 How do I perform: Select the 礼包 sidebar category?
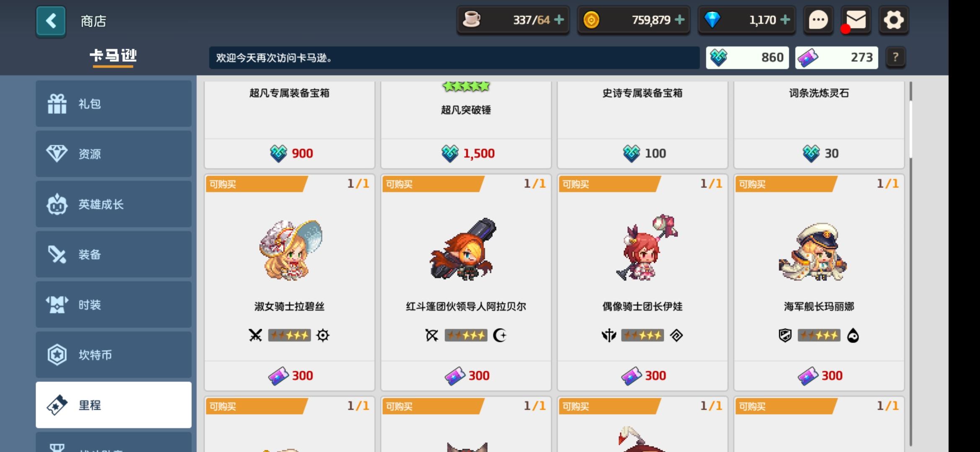[113, 104]
